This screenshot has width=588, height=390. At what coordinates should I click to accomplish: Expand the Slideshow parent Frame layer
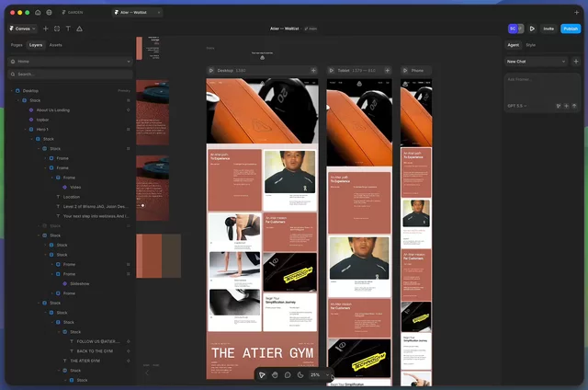[52, 274]
